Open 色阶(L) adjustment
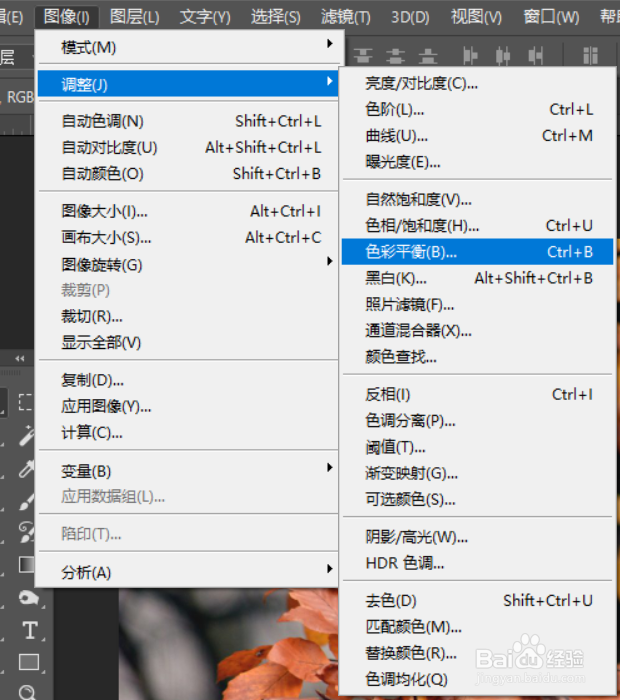The image size is (620, 700). (x=478, y=109)
